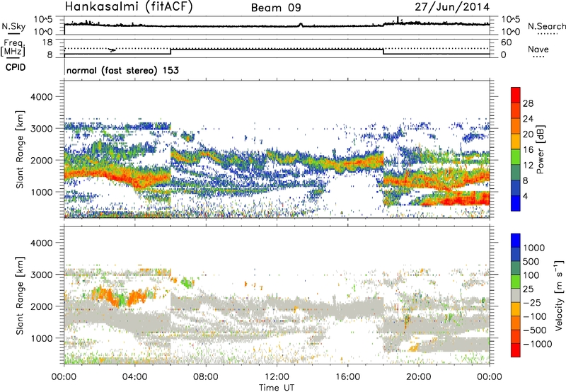Click the '500' velocity colorbar label
566x392 pixels.
pyautogui.click(x=531, y=262)
